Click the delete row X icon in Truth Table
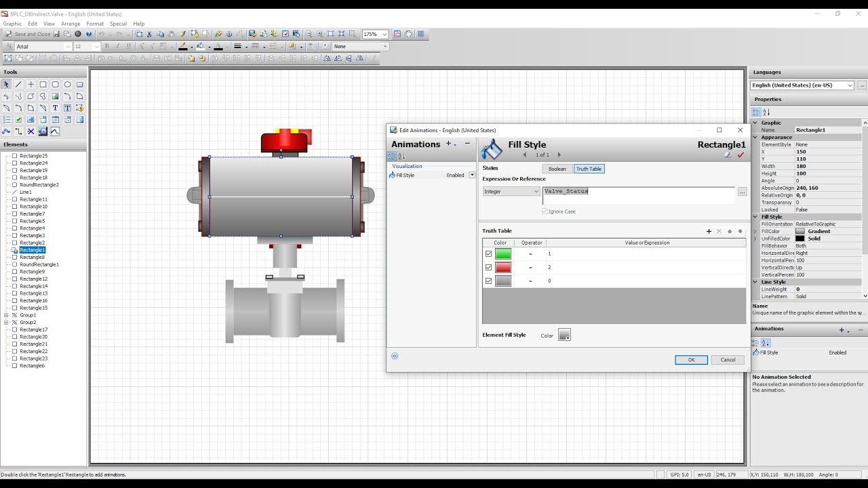The width and height of the screenshot is (868, 488). 719,231
